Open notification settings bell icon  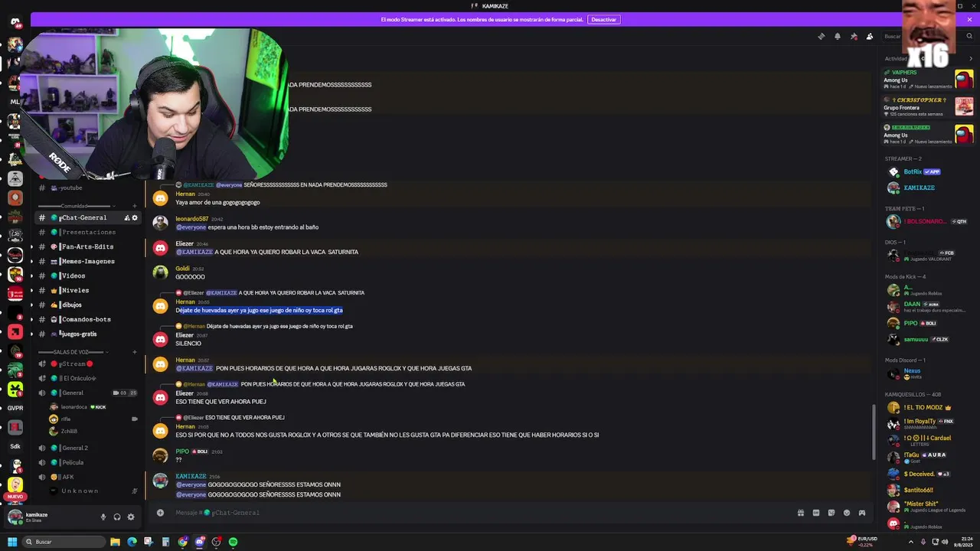(x=838, y=36)
